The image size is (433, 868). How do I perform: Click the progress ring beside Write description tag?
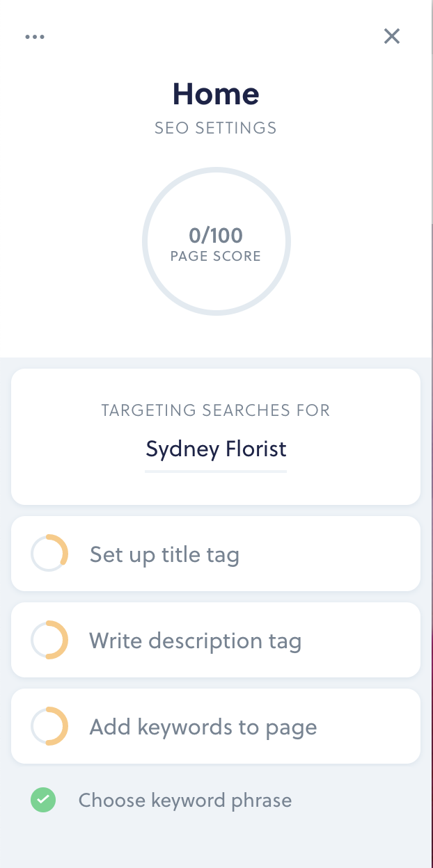point(49,640)
